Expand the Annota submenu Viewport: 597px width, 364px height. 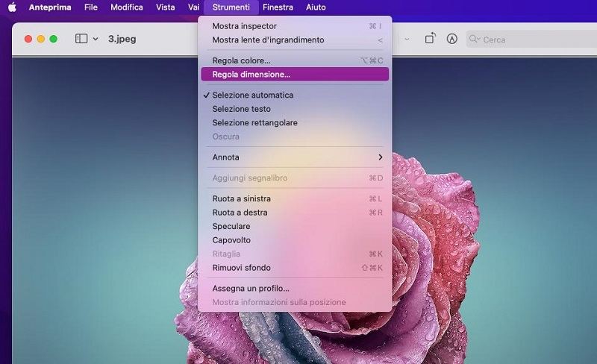[x=295, y=157]
